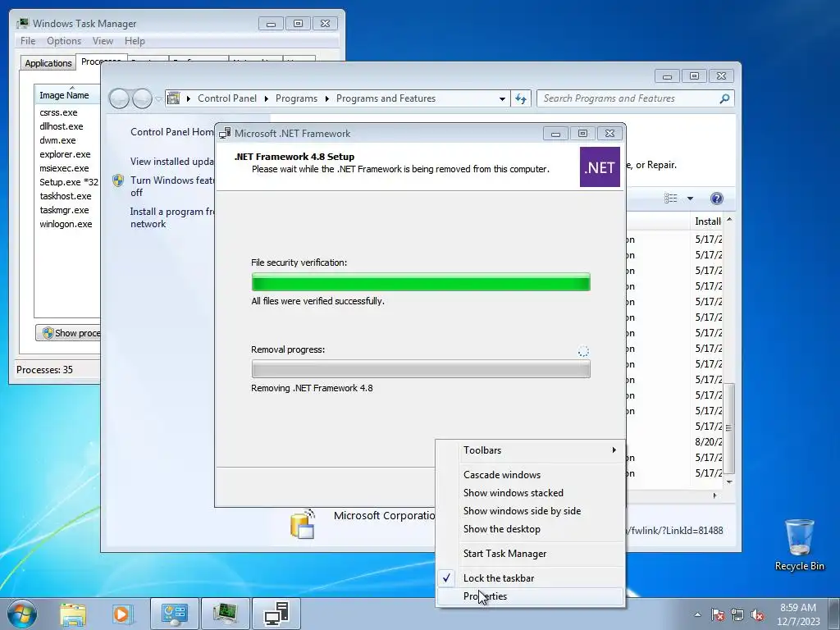Choose Show the desktop
840x630 pixels.
(x=531, y=529)
